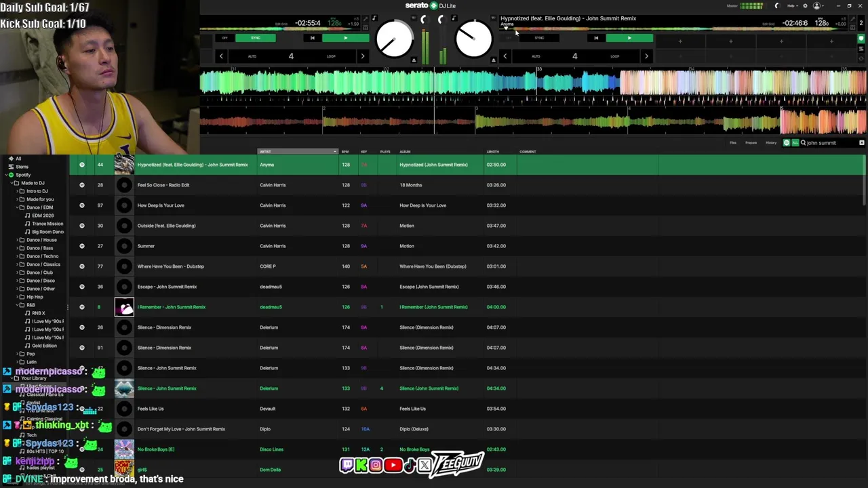Increase right deck auto loop size
The image size is (868, 488).
646,56
